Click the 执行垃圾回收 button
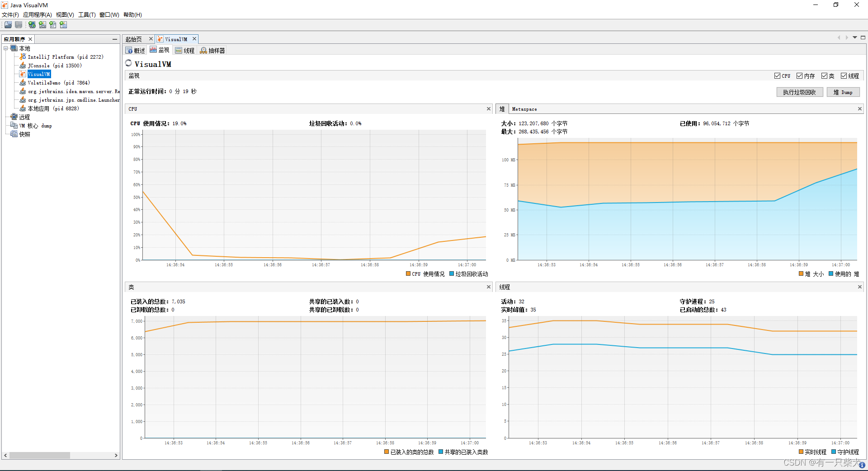868x471 pixels. pos(800,92)
